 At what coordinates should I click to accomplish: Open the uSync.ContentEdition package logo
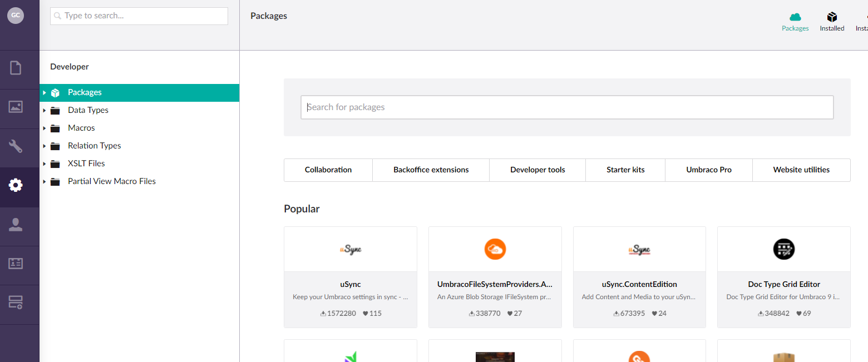639,250
